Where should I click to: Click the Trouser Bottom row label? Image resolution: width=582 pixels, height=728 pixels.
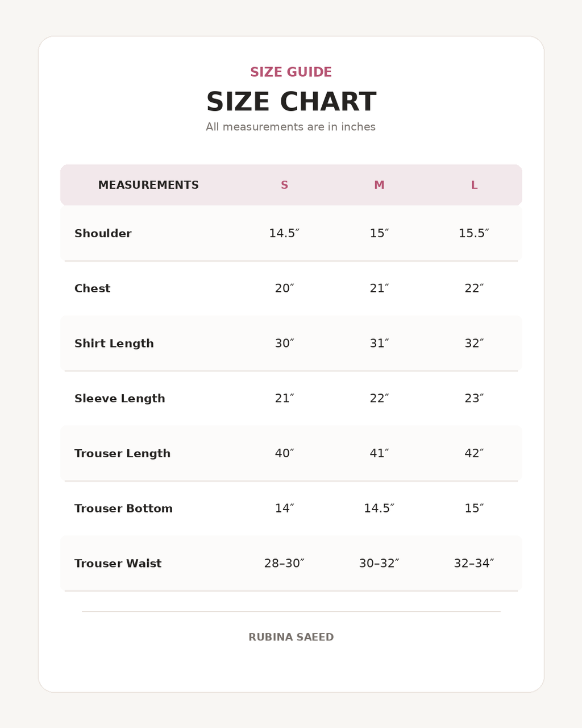123,509
